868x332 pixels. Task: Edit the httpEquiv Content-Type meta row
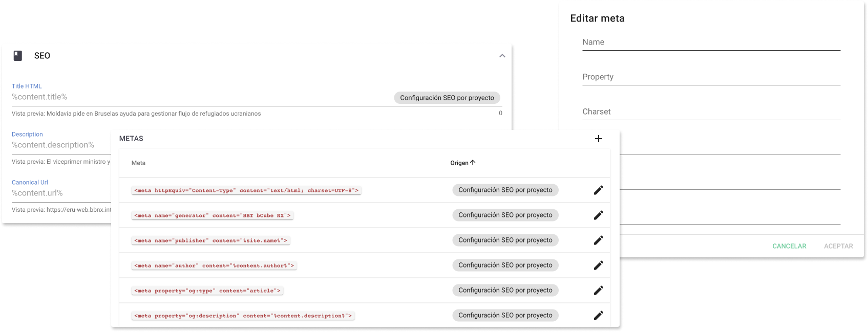click(x=598, y=190)
